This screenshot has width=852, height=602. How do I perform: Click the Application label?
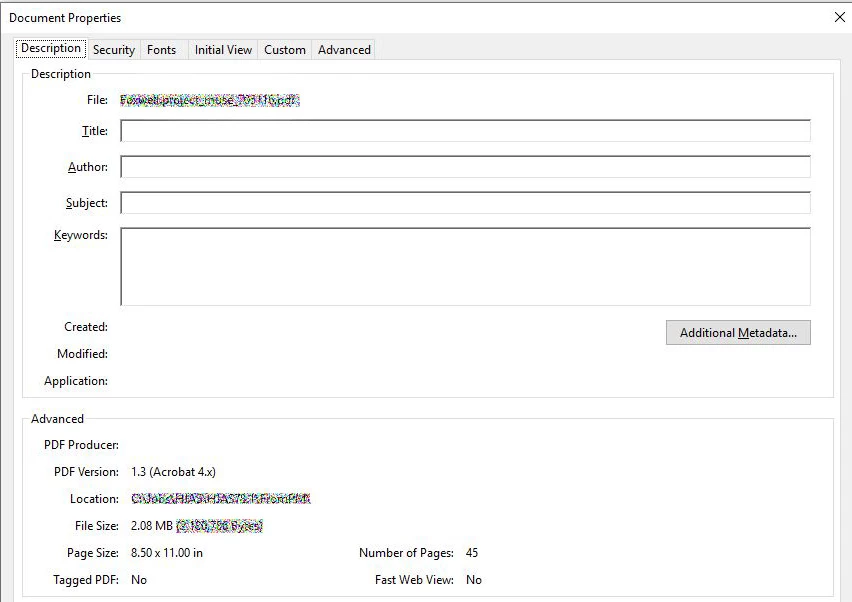point(76,381)
